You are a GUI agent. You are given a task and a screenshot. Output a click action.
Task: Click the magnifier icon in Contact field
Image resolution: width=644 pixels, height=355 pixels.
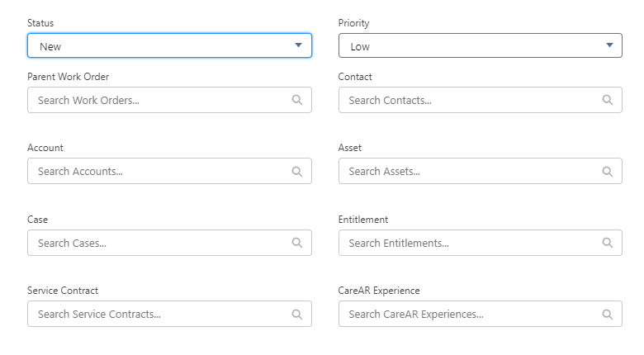[608, 100]
